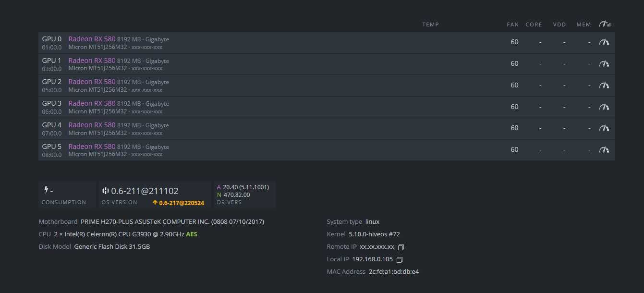This screenshot has height=293, width=644.
Task: Open overclock settings for GPU 1
Action: [x=604, y=64]
